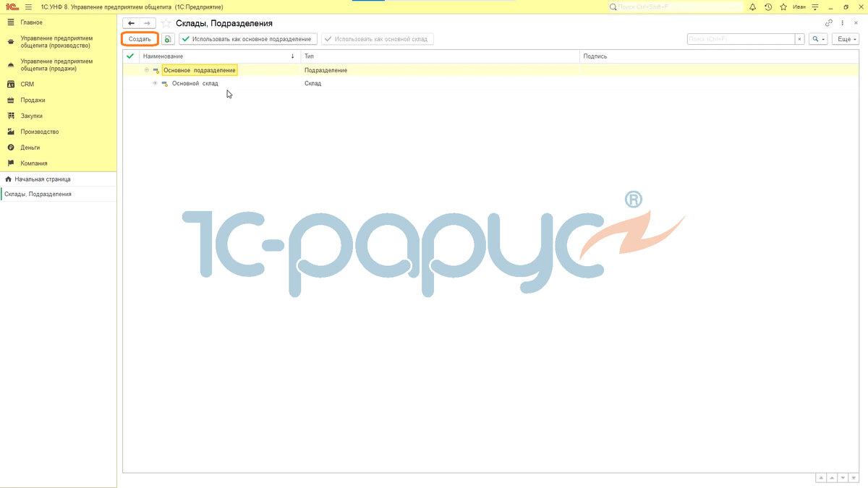
Task: Jump to list end with last arrow
Action: coord(854,478)
